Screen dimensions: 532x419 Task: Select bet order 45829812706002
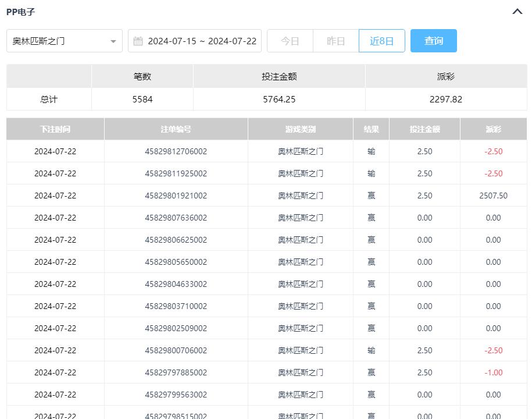176,151
